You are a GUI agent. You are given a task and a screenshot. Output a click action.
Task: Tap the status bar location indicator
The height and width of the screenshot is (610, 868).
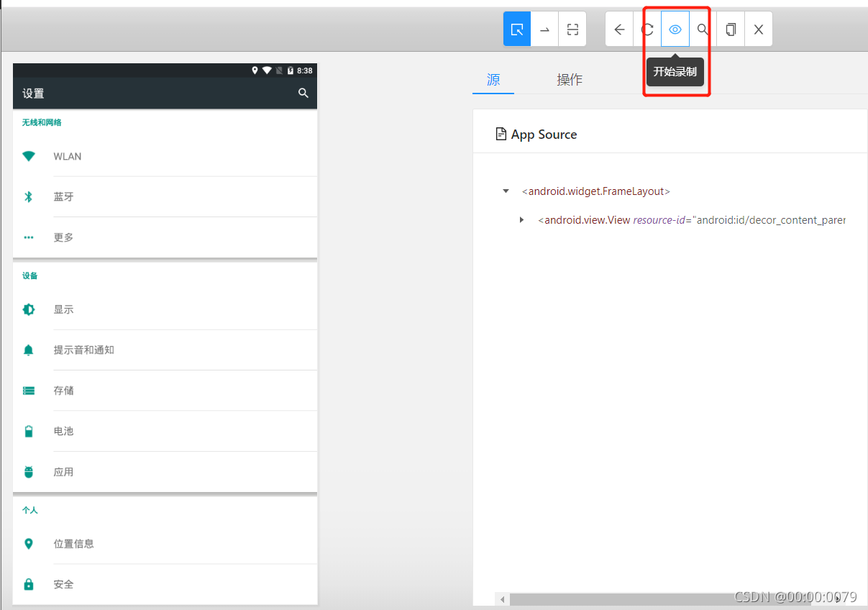[x=255, y=70]
